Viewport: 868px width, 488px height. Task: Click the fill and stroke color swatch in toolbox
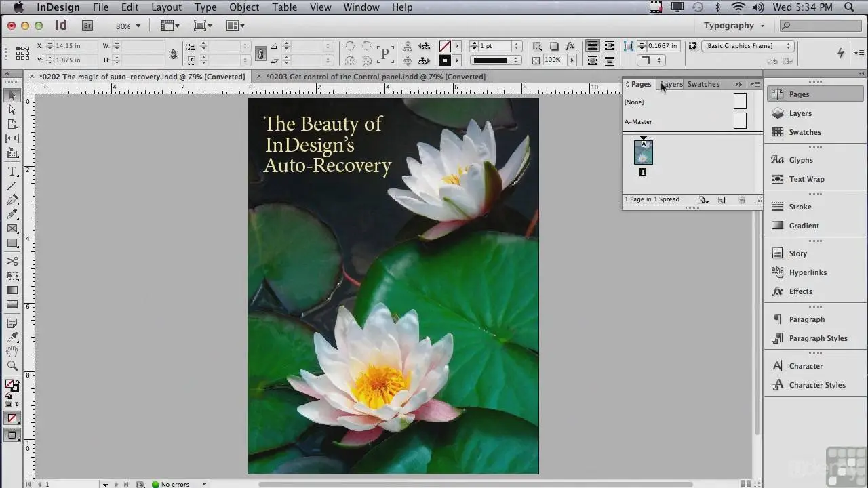coord(12,386)
